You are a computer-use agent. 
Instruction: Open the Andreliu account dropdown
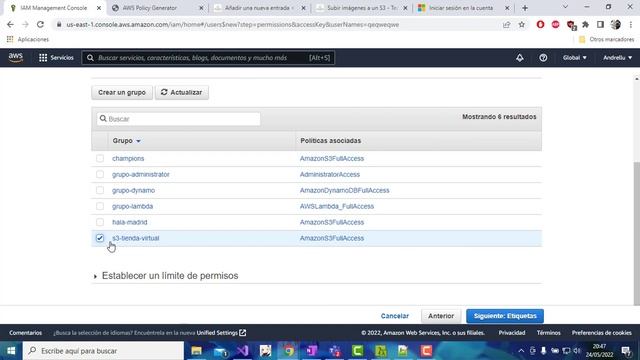618,58
